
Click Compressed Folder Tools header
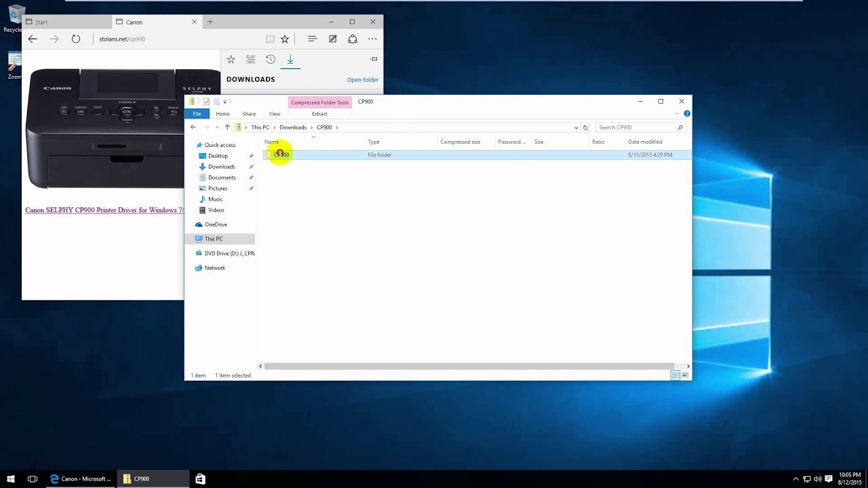pos(320,102)
